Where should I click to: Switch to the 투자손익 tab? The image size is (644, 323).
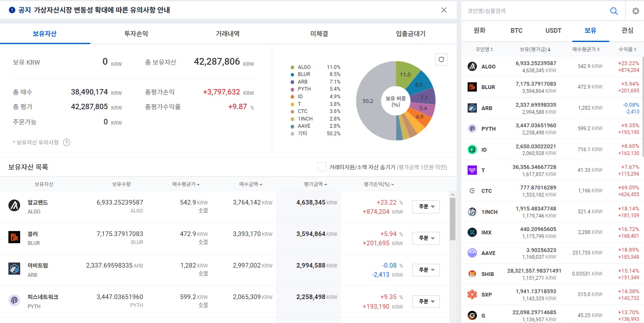pos(136,34)
